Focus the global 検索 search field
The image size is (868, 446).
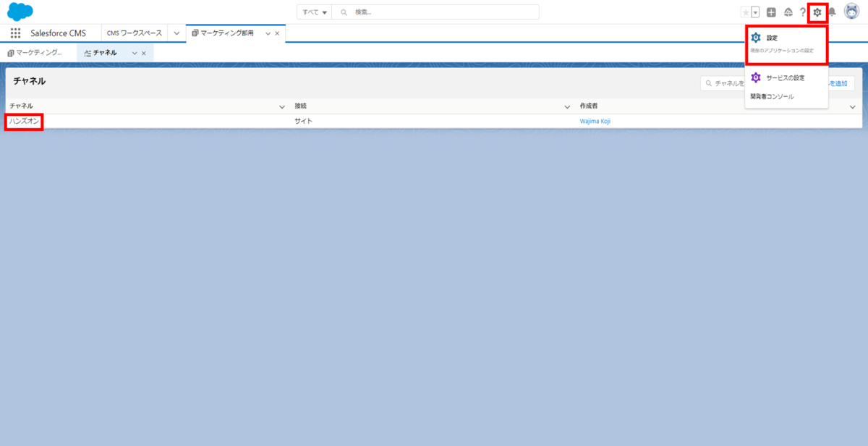point(435,12)
